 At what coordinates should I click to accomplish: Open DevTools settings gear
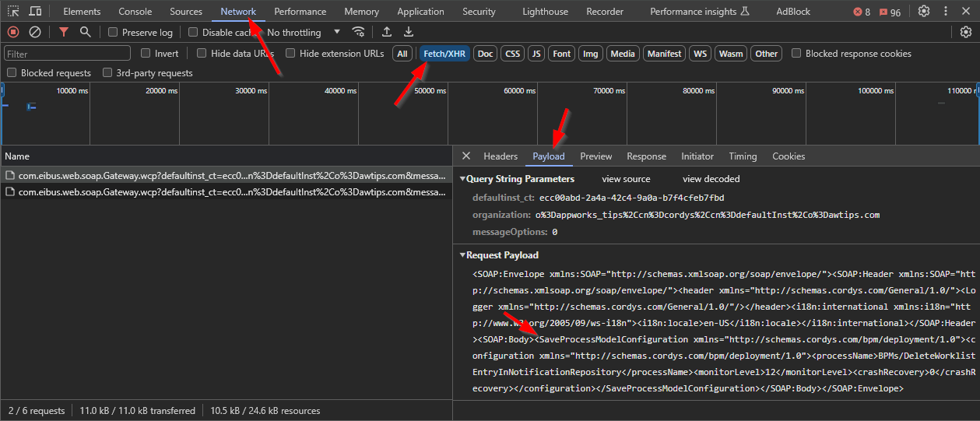(x=924, y=12)
